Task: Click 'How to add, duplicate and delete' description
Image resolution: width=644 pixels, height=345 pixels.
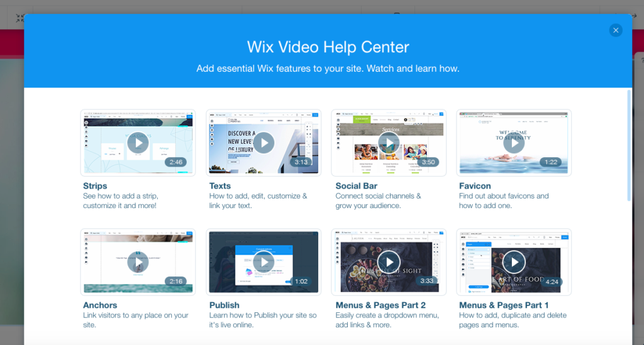Action: tap(513, 320)
